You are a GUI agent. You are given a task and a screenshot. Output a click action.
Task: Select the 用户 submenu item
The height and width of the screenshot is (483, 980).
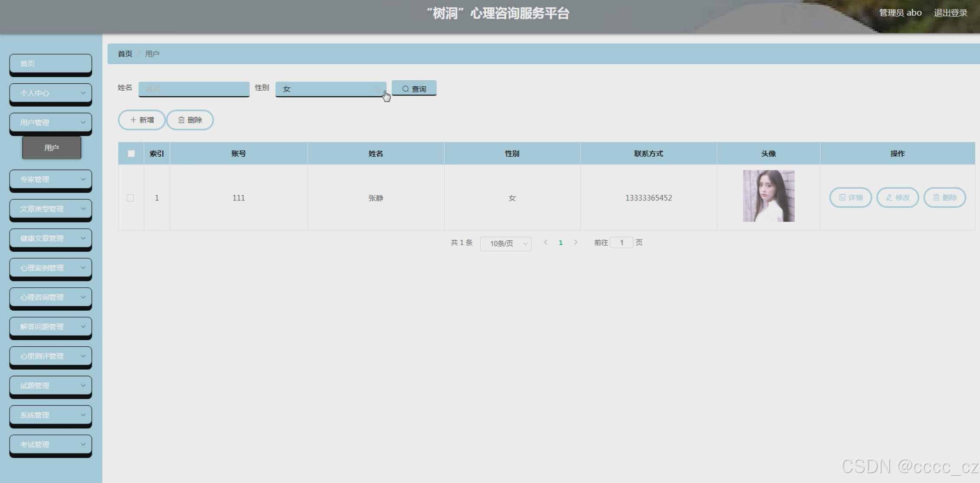click(x=52, y=148)
